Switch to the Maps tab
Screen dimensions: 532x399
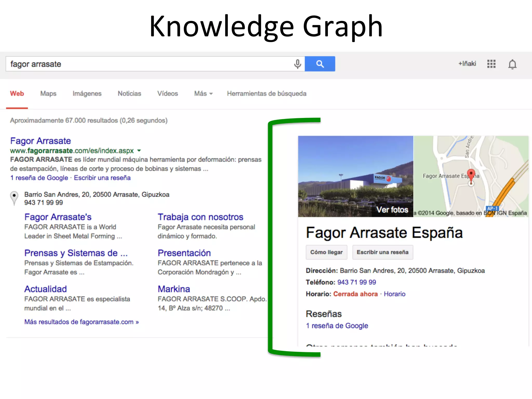coord(48,94)
